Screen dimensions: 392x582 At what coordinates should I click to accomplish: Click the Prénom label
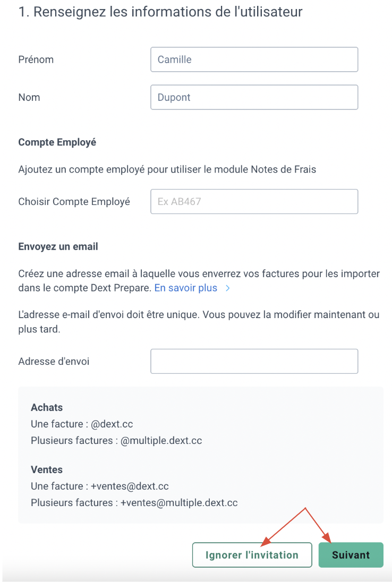(36, 59)
